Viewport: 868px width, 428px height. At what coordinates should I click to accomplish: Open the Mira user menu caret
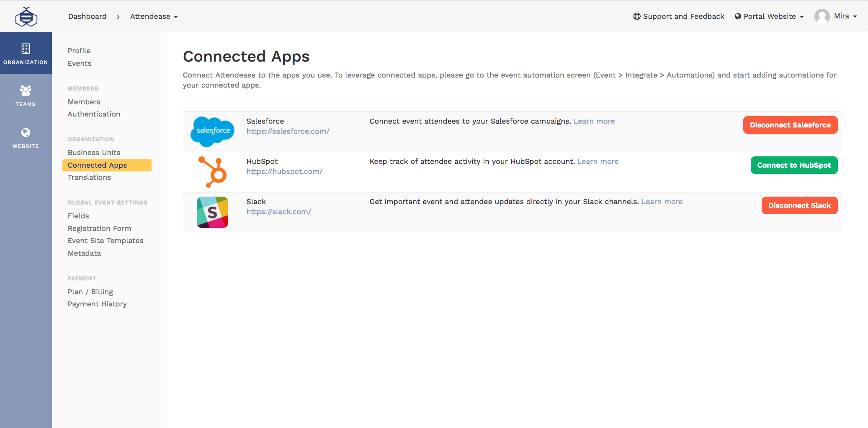(855, 16)
